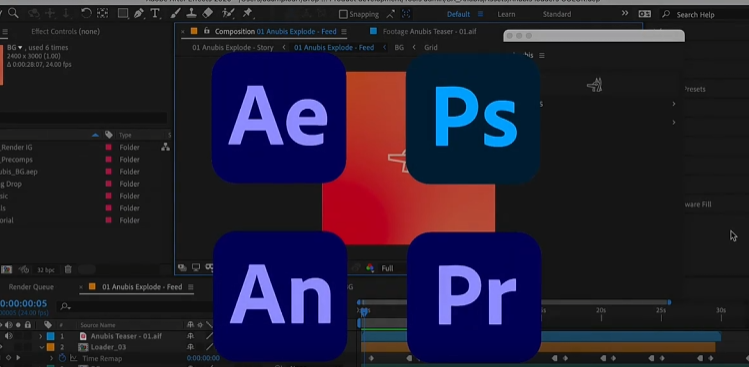Select the Rotation tool in toolbar
The width and height of the screenshot is (749, 367).
point(86,13)
